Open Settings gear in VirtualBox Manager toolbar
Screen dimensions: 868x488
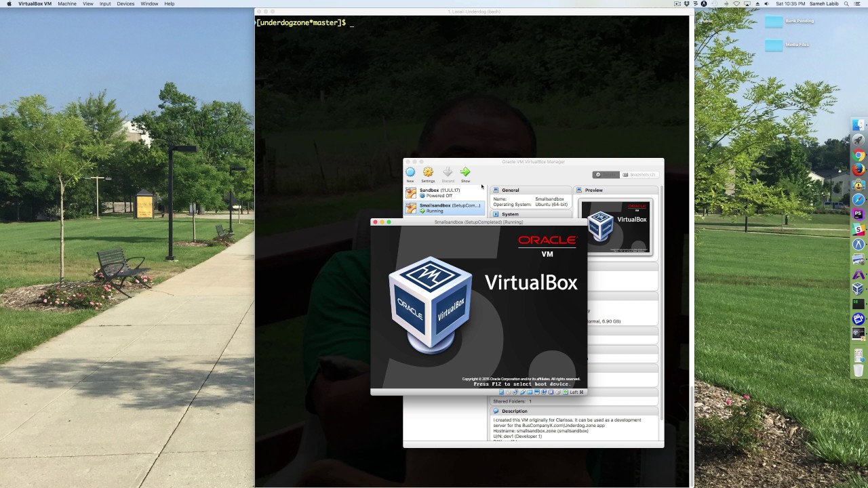tap(428, 172)
